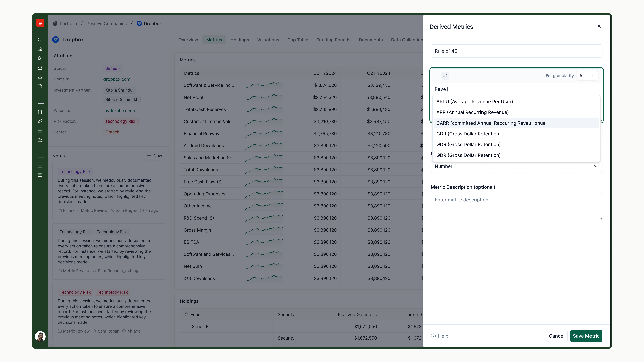Open the Cap Table tab

point(298,40)
